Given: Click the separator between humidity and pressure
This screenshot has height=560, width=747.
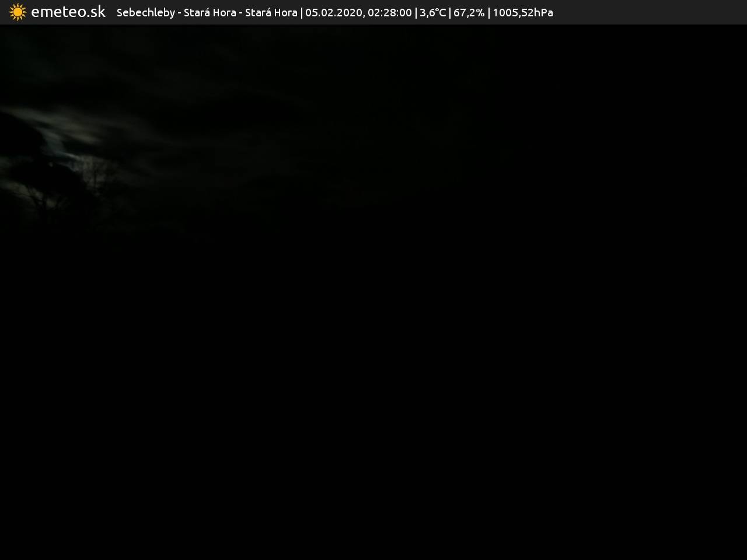Looking at the screenshot, I should [489, 13].
